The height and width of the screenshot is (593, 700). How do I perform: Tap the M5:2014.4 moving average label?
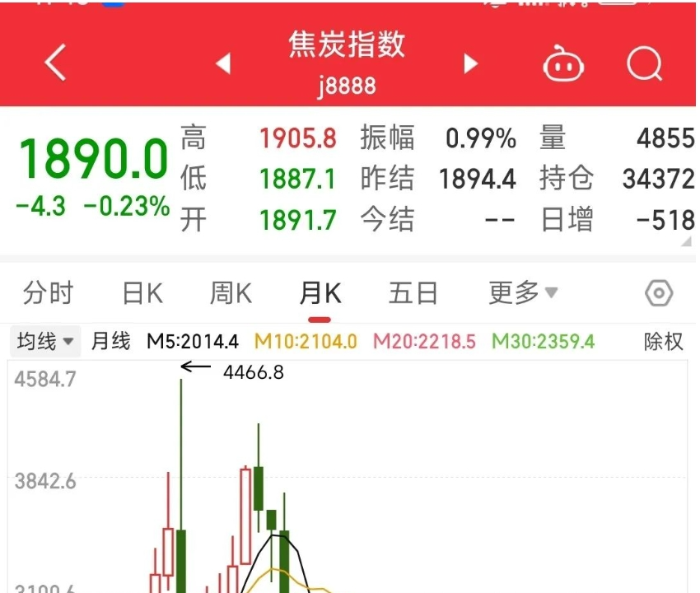point(195,341)
